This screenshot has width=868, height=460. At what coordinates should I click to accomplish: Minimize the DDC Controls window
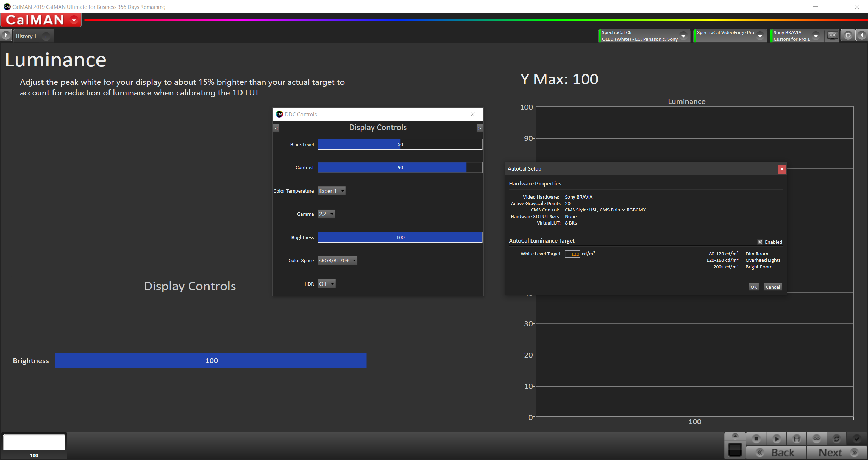431,114
